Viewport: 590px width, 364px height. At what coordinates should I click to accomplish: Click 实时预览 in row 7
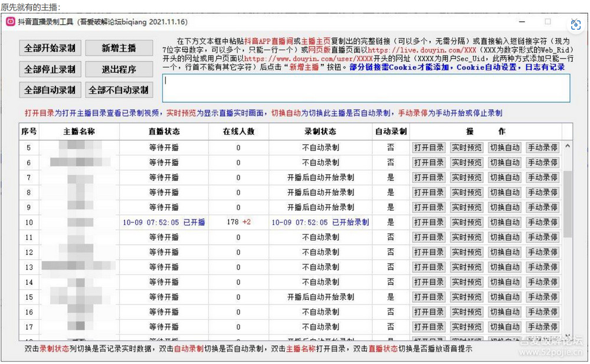pos(467,178)
